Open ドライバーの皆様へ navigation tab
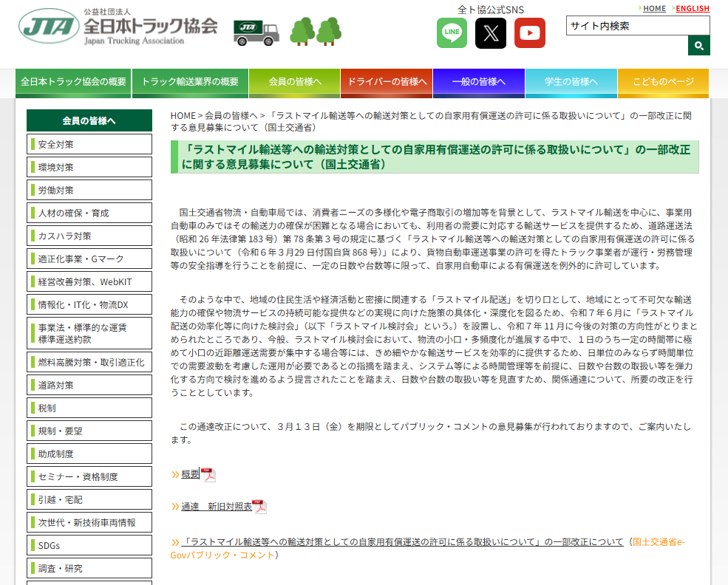This screenshot has height=585, width=728. 387,82
